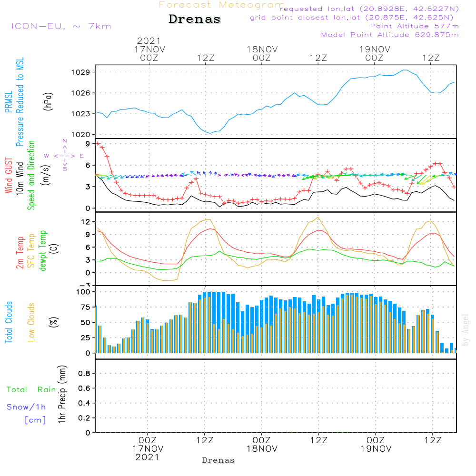Select the "dewpt Temp" green label
The width and height of the screenshot is (476, 476).
coord(43,250)
